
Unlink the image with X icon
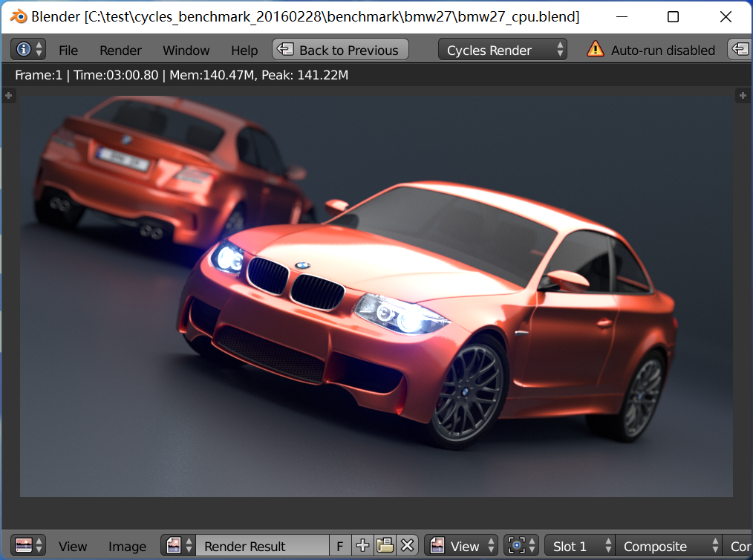407,546
